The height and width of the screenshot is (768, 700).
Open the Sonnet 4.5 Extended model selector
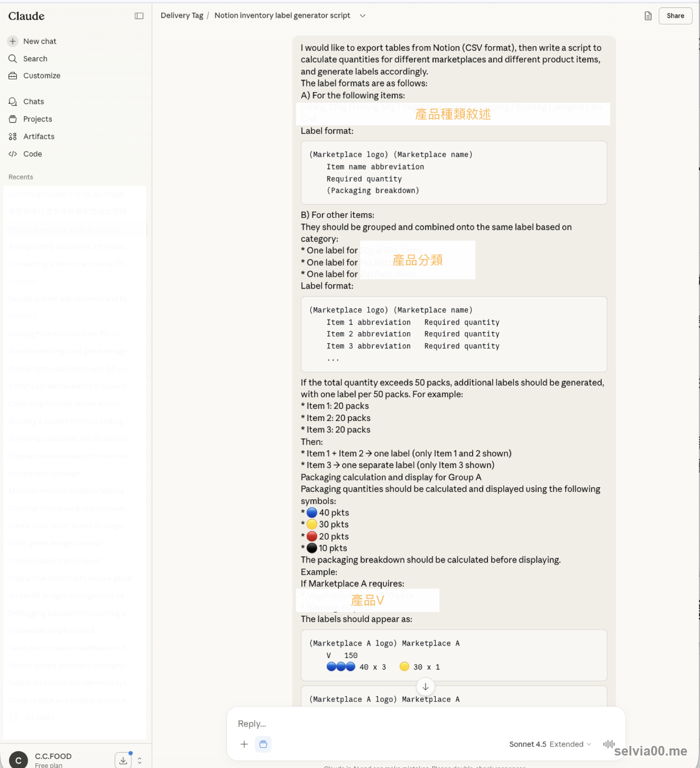click(x=550, y=744)
